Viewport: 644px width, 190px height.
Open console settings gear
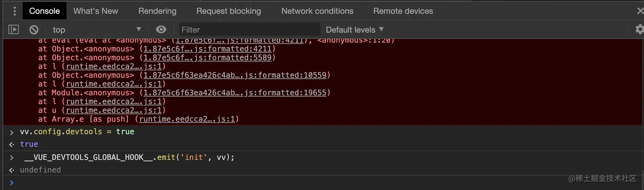coord(639,29)
